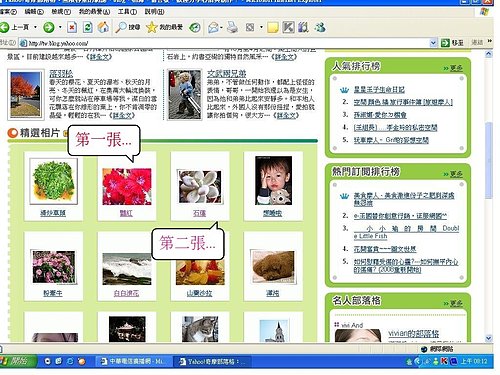
Task: Open the pink flowers featured photo
Action: click(53, 267)
